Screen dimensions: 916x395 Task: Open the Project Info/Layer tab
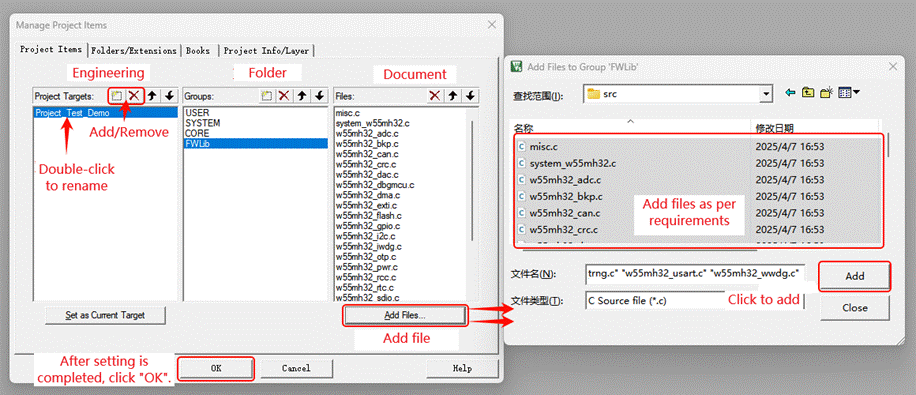pyautogui.click(x=266, y=51)
